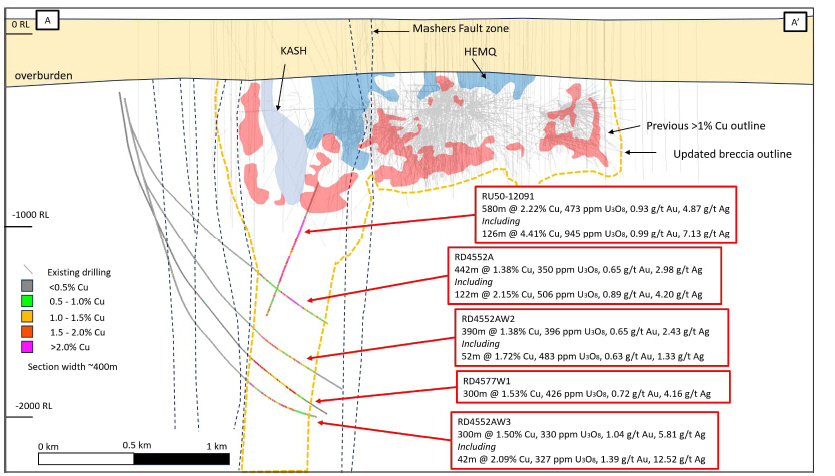Screen dimensions: 835x476
Task: Click the RU50-12091 drill result callout
Action: [x=607, y=215]
